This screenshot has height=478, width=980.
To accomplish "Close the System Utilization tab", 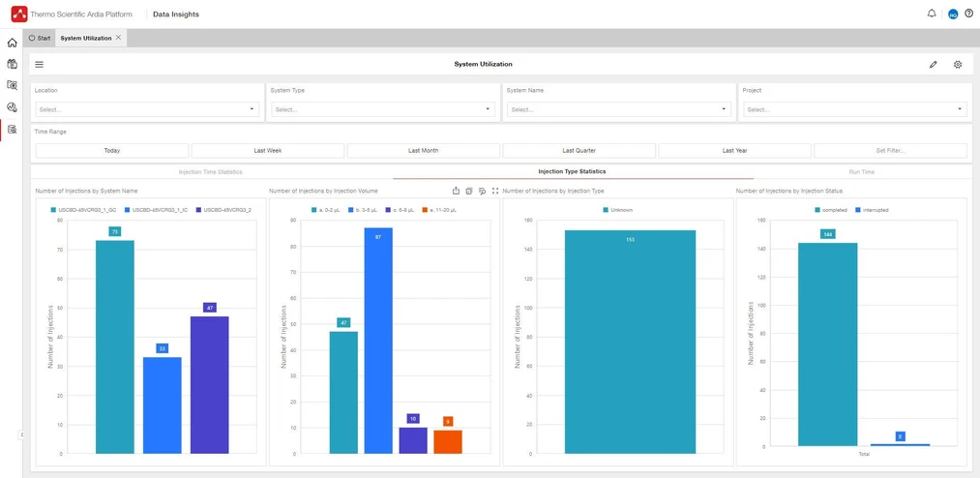I will (x=118, y=38).
